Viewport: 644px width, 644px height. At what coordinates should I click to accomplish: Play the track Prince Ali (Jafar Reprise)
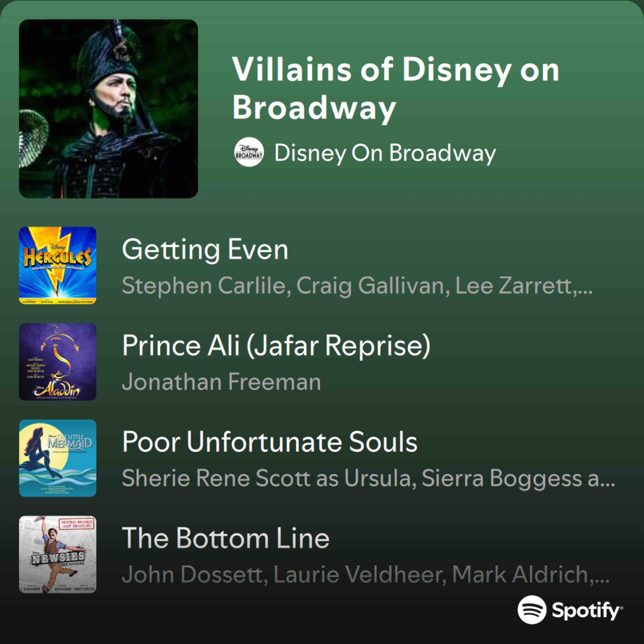pos(276,345)
